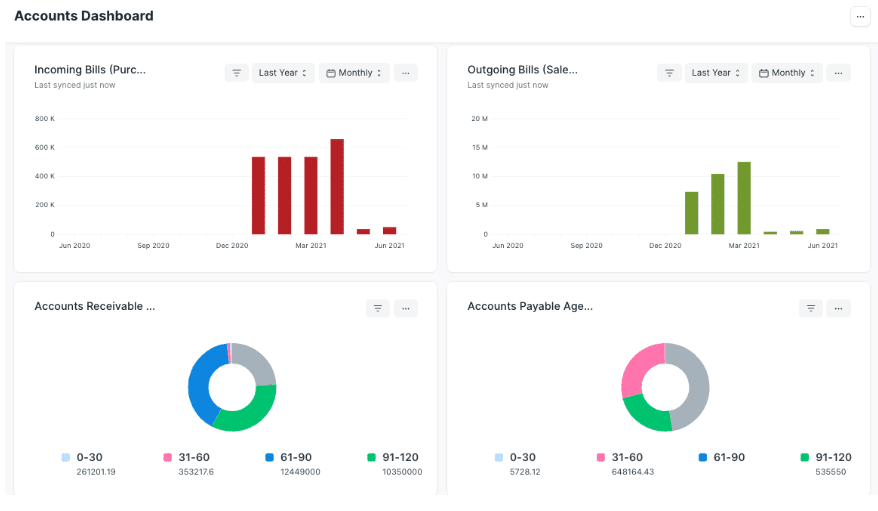The height and width of the screenshot is (511, 878).
Task: Select blue segment of Accounts Receivable donut
Action: (x=202, y=383)
